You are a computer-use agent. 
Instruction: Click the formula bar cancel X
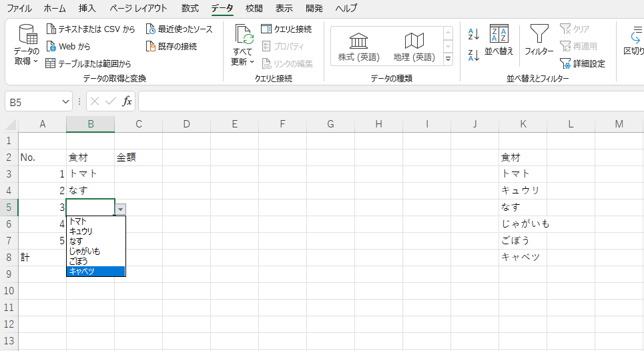(x=95, y=101)
